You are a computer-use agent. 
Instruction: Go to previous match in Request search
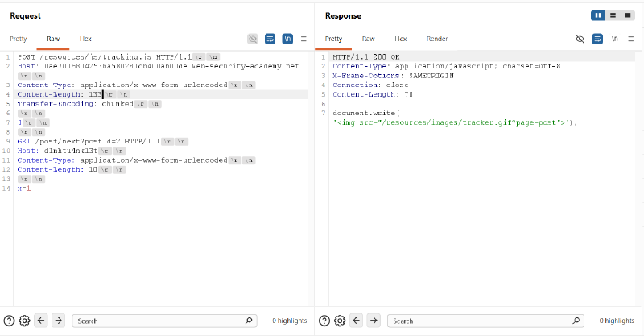point(41,321)
